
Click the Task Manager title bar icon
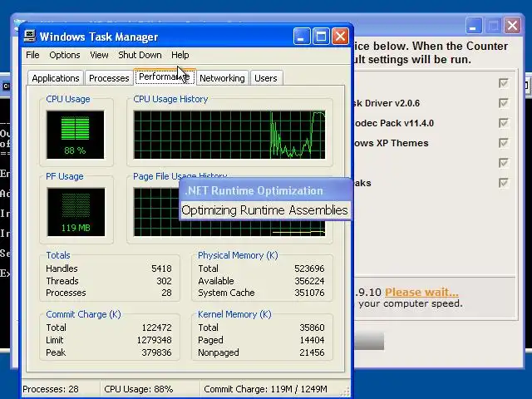30,37
